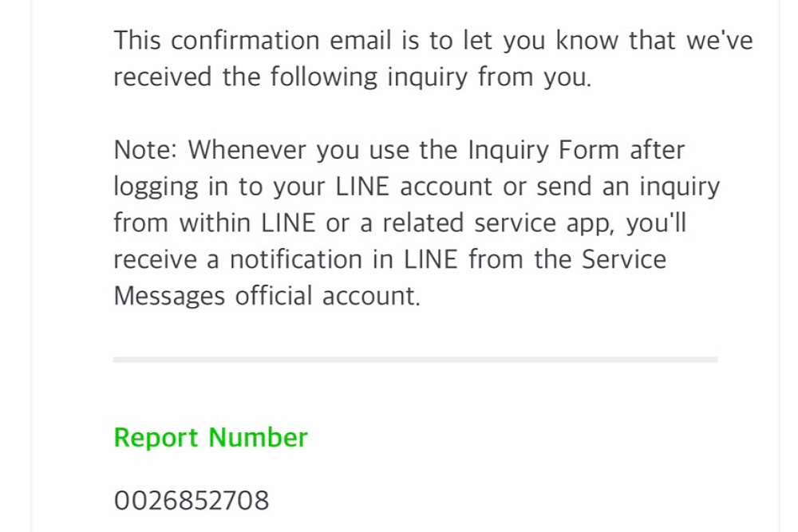798x532 pixels.
Task: Click the phrase "LINE account"
Action: point(413,187)
